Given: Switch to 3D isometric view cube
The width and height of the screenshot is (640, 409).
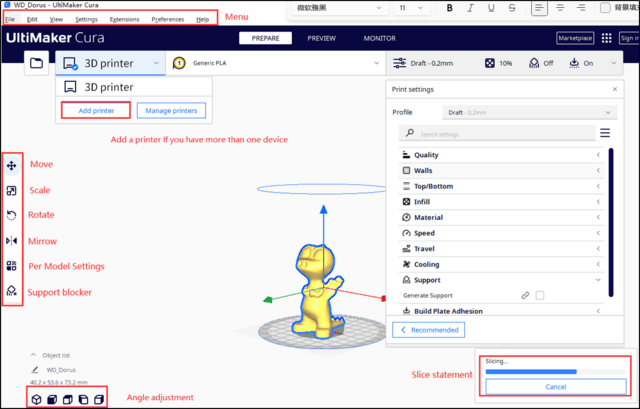Looking at the screenshot, I should coord(37,399).
